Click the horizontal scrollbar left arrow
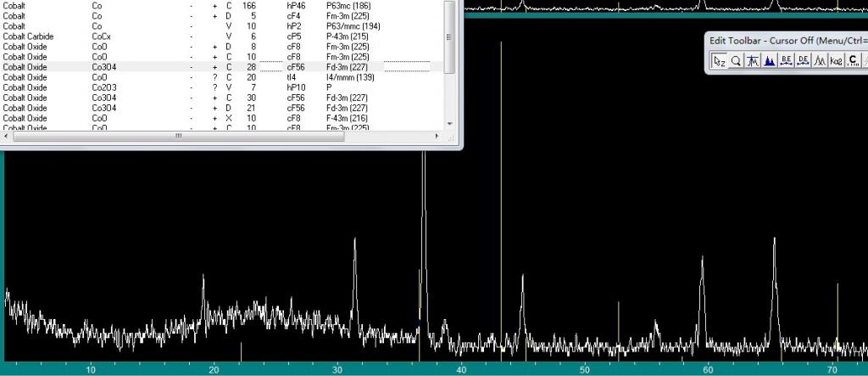Viewport: 868px width, 376px height. click(6, 136)
